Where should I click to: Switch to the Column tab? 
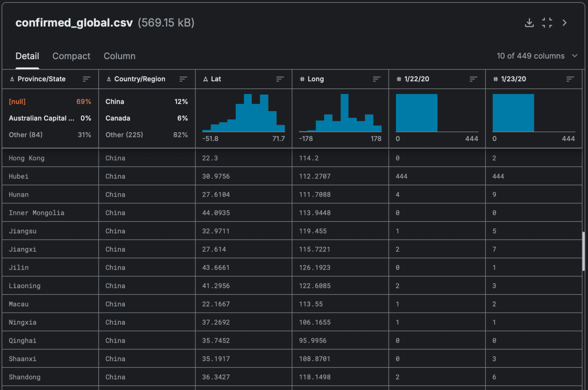point(119,56)
